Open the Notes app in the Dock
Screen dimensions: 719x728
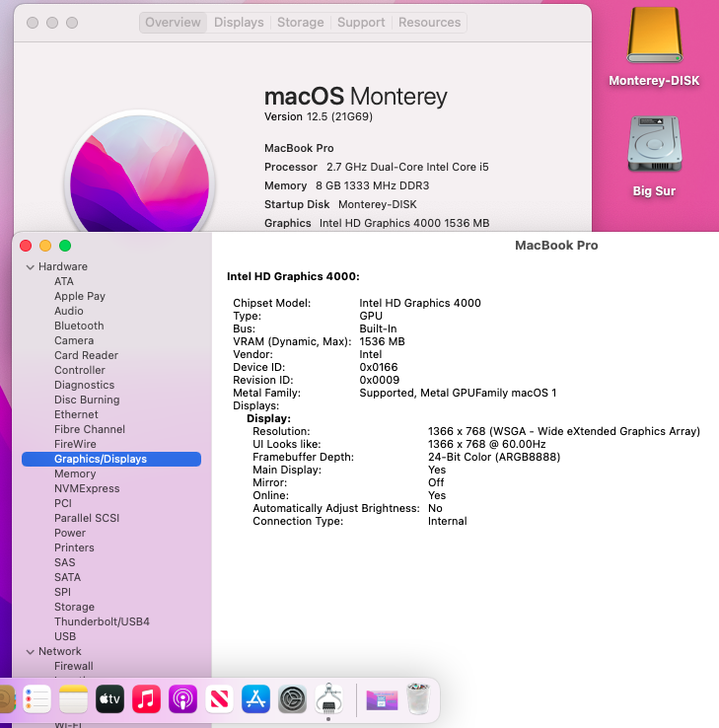pyautogui.click(x=73, y=698)
